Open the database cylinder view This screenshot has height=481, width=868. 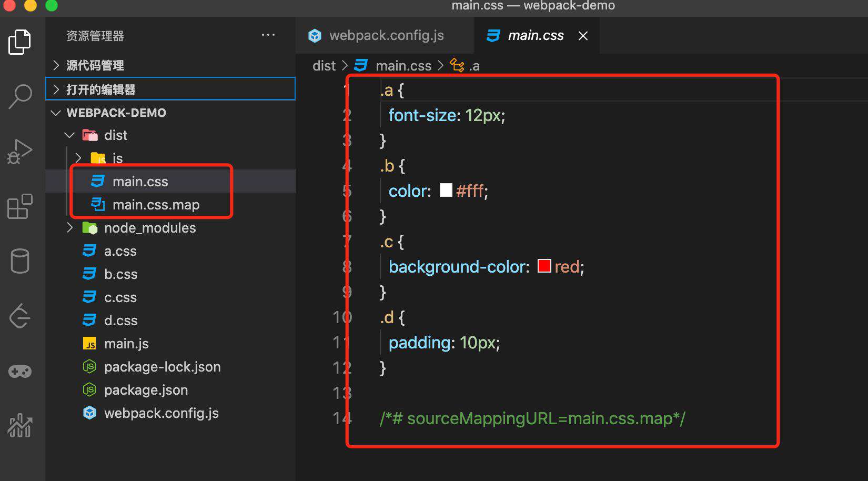click(20, 261)
